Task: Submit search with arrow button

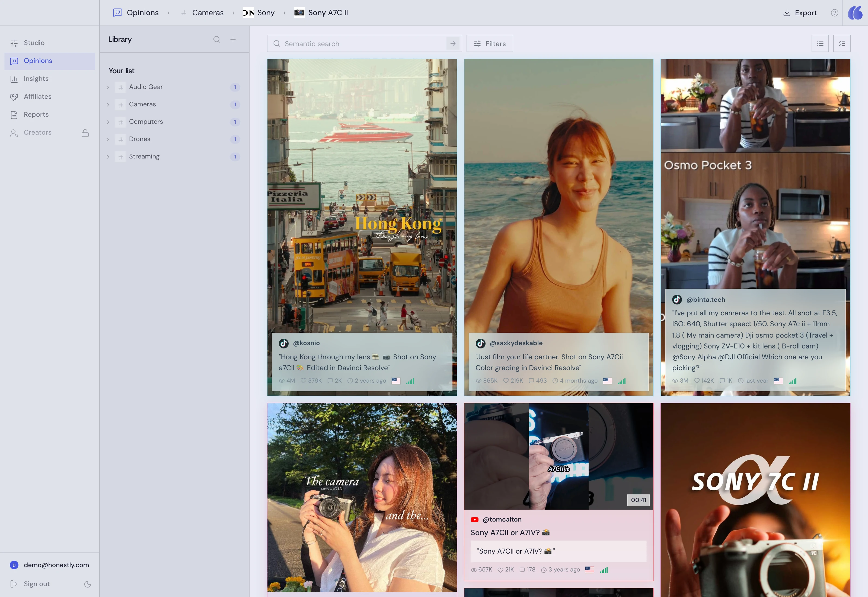Action: point(453,44)
